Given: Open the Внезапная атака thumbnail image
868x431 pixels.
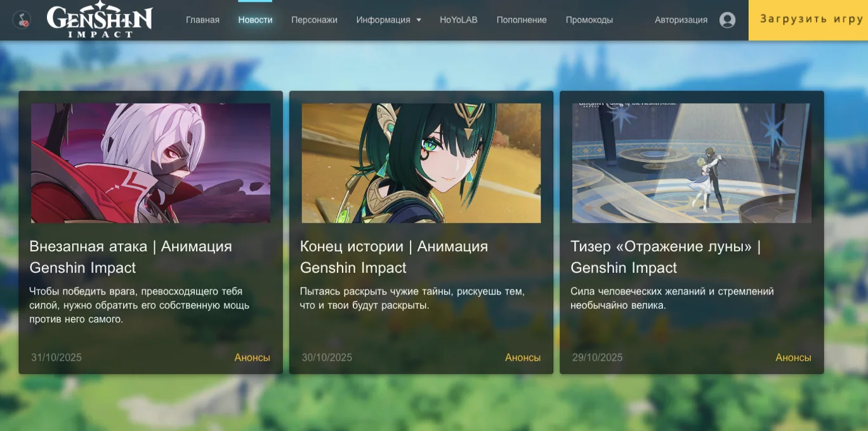Looking at the screenshot, I should [150, 163].
